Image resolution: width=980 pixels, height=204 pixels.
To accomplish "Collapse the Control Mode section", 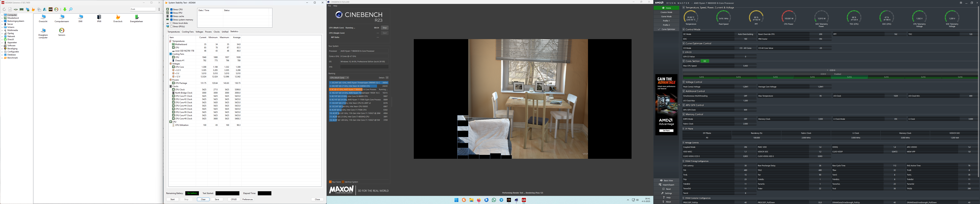I will [x=684, y=30].
